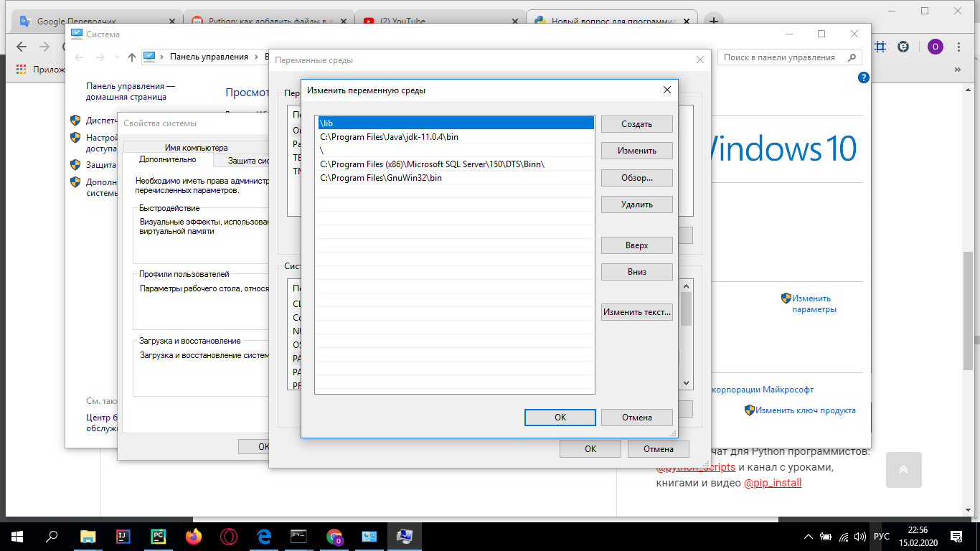This screenshot has width=980, height=551.
Task: Confirm path editor with OK
Action: (x=560, y=417)
